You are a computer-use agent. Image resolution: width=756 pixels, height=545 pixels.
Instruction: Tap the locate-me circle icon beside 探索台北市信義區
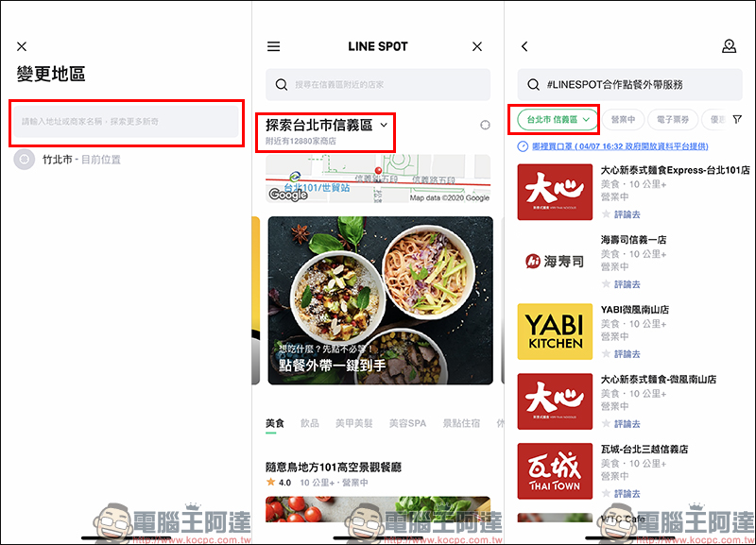485,125
